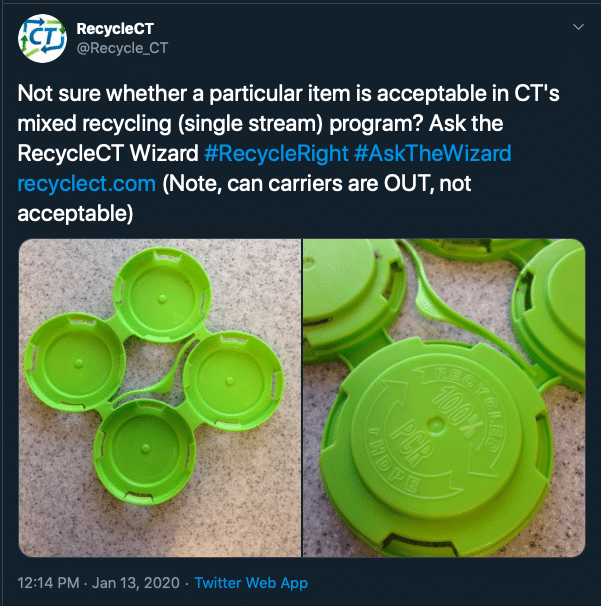Open the #RecycleRight hashtag
601x606 pixels.
tap(276, 153)
